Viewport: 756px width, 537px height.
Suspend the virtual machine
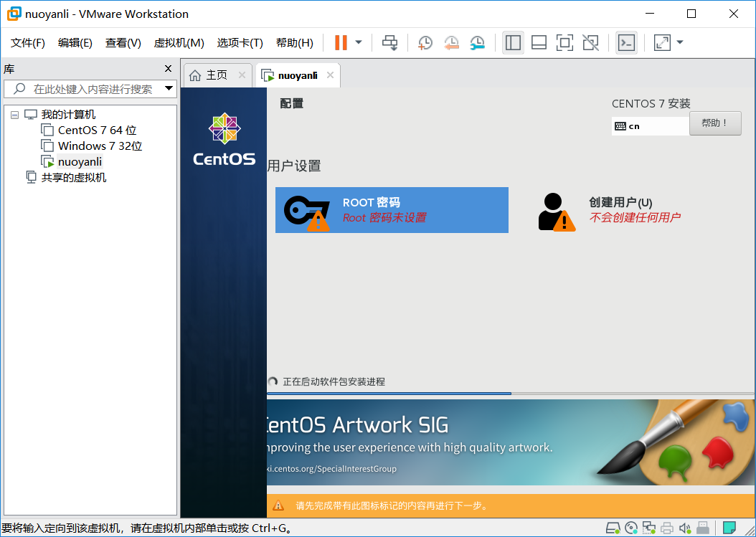click(x=340, y=42)
